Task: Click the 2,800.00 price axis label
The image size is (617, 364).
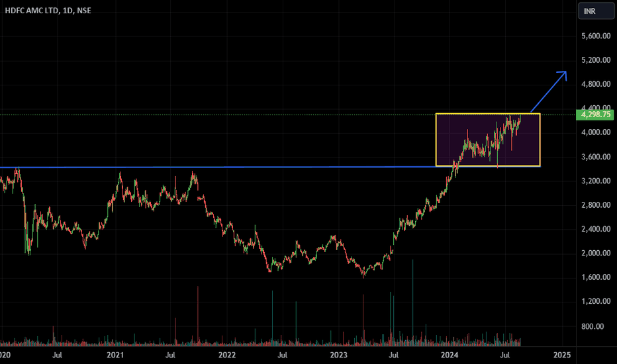Action: click(596, 205)
